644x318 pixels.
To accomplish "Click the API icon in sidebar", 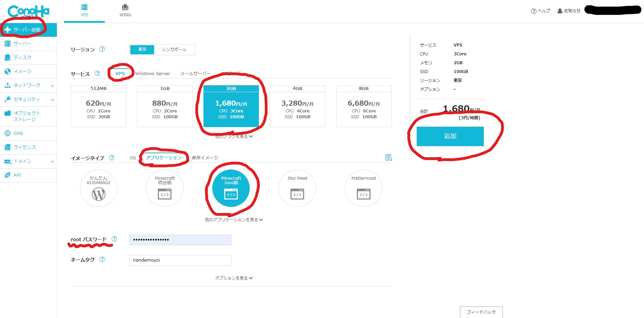I will 7,175.
